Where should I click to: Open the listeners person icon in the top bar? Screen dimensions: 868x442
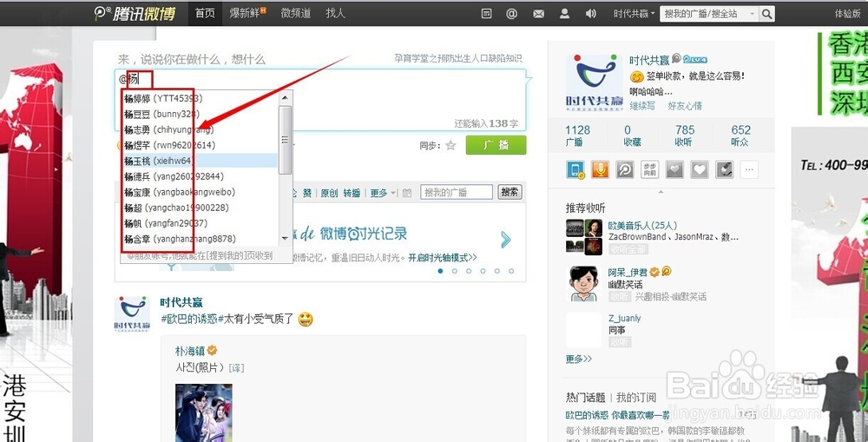point(565,14)
